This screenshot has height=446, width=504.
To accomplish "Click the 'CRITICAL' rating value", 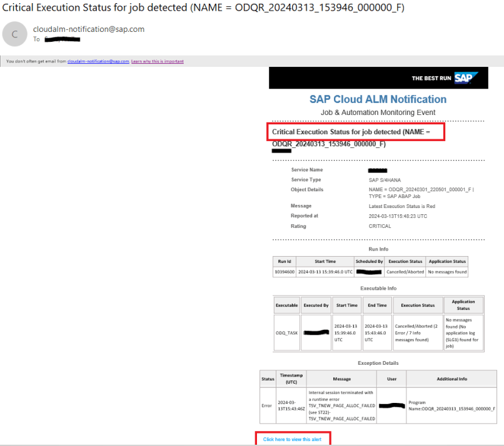I will coord(380,226).
